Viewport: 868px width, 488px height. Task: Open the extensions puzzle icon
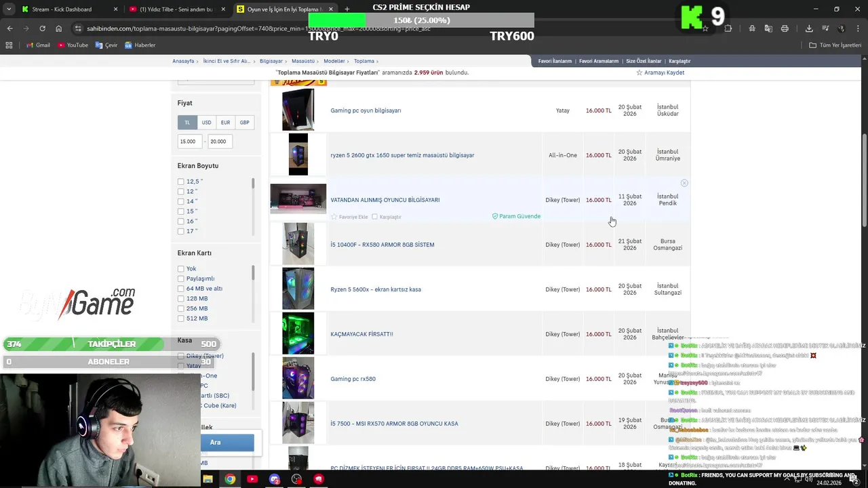728,28
